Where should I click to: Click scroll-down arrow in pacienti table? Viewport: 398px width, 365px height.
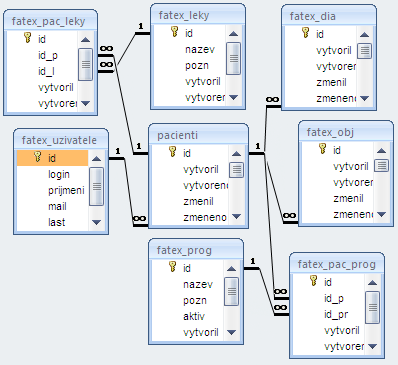coord(236,217)
